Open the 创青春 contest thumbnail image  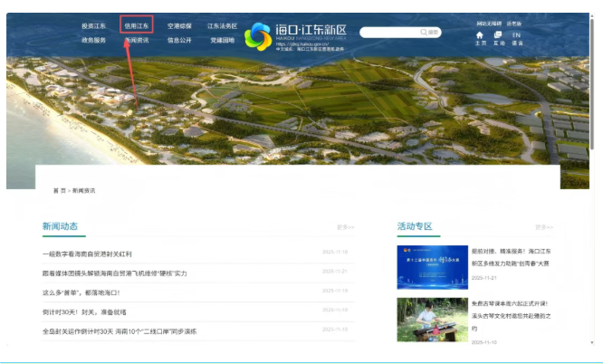coord(431,266)
